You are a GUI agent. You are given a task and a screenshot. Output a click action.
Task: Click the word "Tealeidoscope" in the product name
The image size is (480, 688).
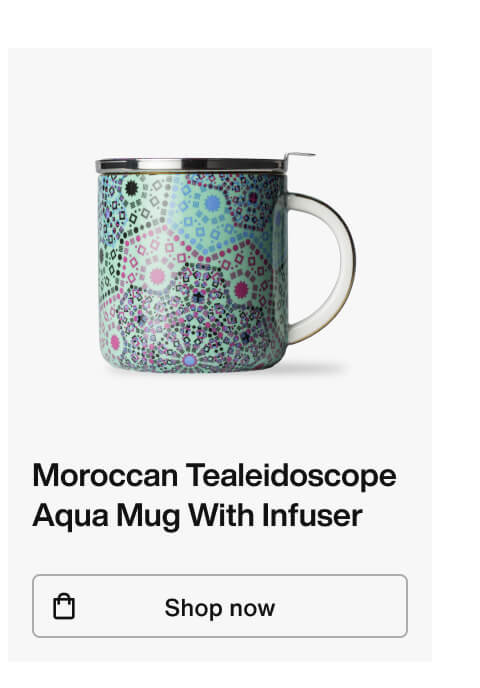point(291,476)
